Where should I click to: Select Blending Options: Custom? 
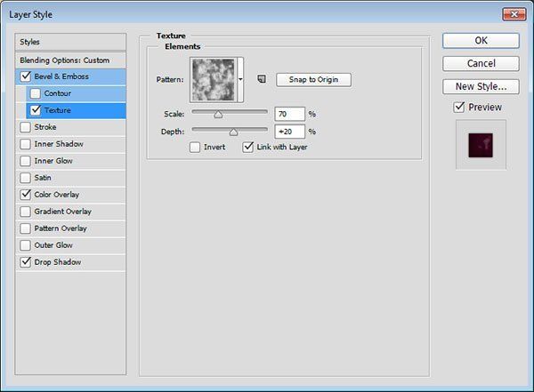[x=70, y=60]
